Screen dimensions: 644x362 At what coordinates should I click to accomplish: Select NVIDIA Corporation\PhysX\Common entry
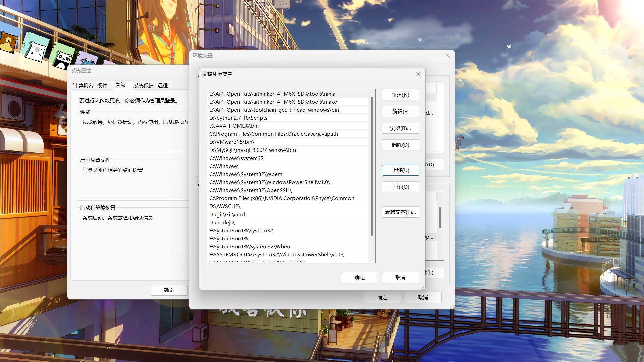(288, 198)
